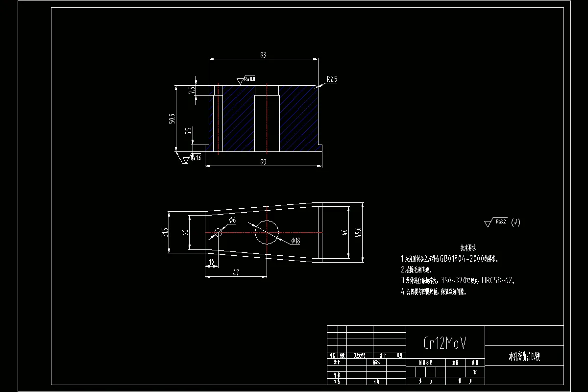Select the φ6 hole diameter label
Screen dimensions: 588x392
coord(232,220)
